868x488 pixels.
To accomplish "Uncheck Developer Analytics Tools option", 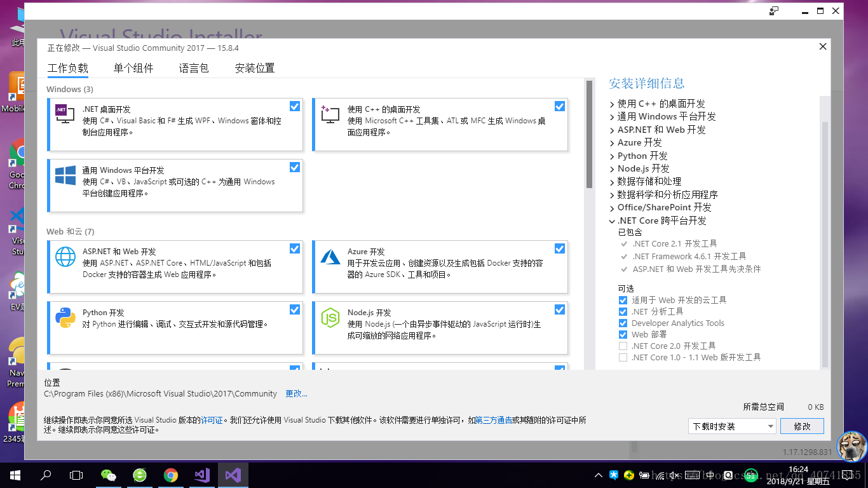I will 623,323.
